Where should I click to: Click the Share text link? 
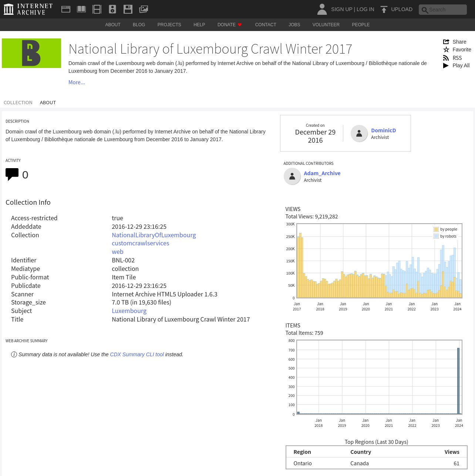click(459, 42)
